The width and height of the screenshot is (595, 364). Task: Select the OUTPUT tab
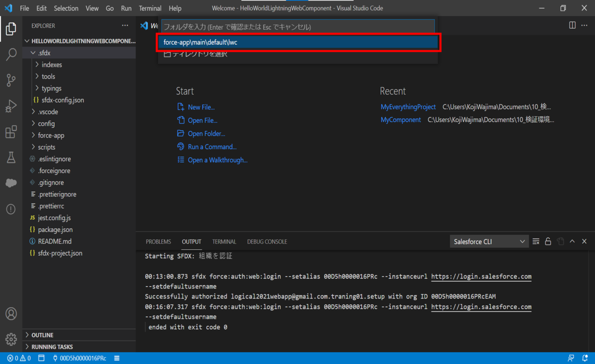point(191,242)
